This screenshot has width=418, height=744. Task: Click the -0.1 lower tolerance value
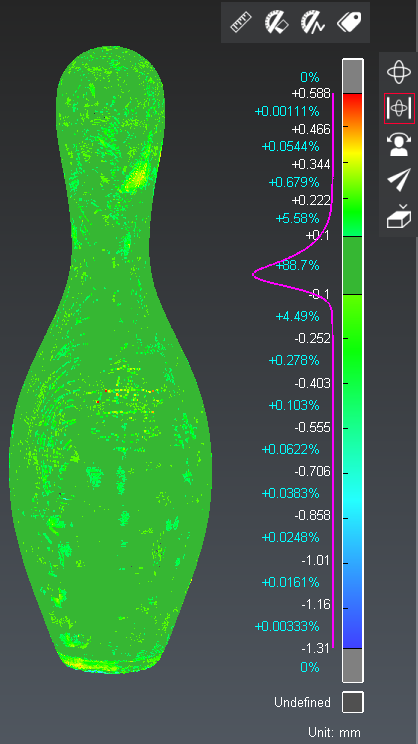[320, 295]
